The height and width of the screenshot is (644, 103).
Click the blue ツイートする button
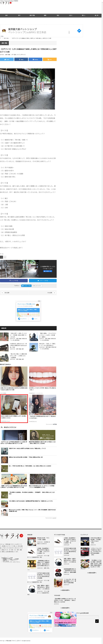43,281
